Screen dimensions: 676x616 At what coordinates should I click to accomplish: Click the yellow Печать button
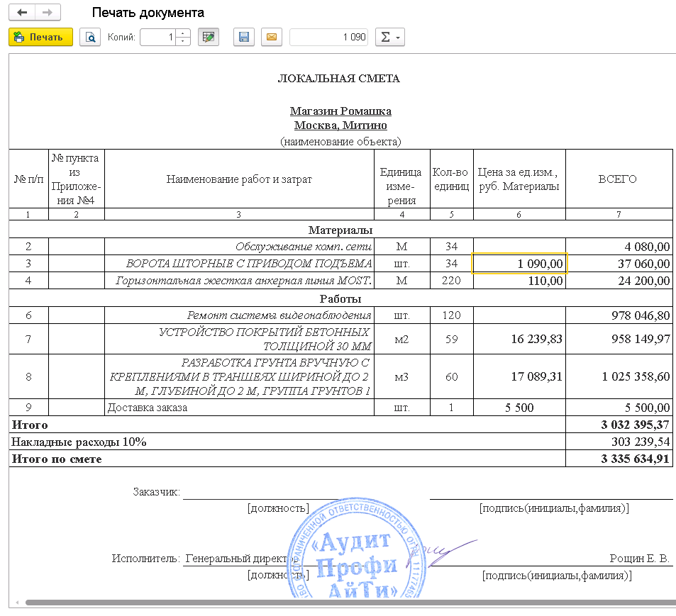41,37
